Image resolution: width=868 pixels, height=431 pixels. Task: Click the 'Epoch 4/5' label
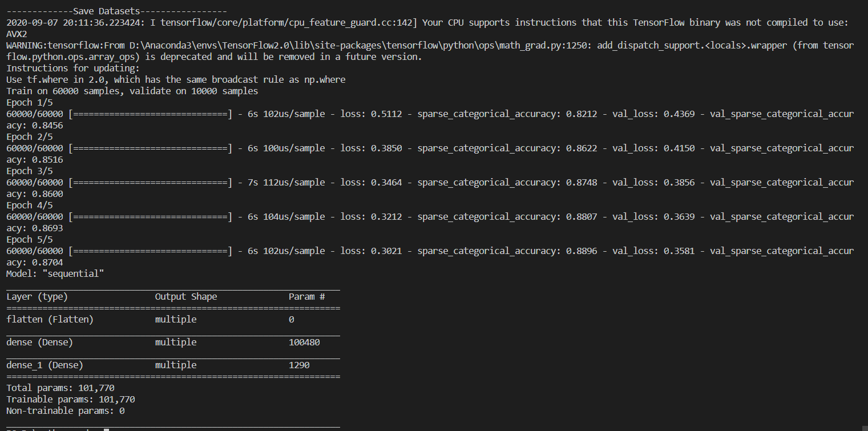tap(29, 206)
